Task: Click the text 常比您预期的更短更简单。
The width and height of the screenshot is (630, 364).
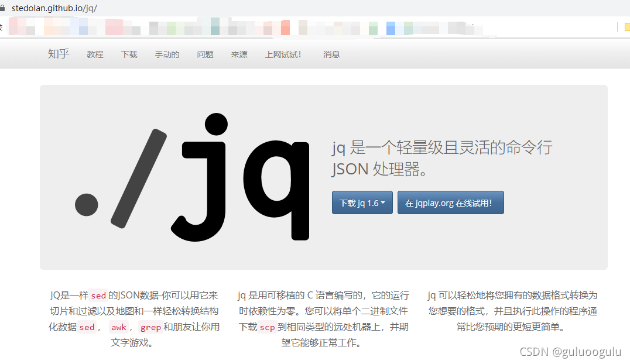Action: tap(512, 327)
